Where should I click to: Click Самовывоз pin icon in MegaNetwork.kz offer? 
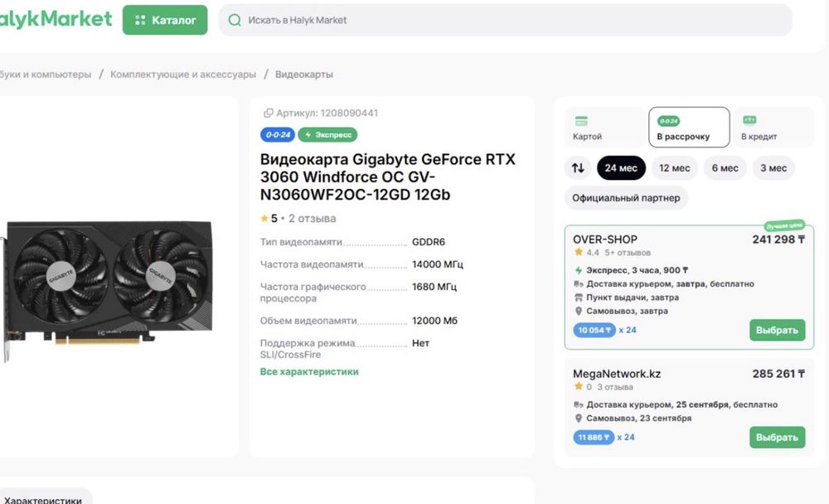579,419
